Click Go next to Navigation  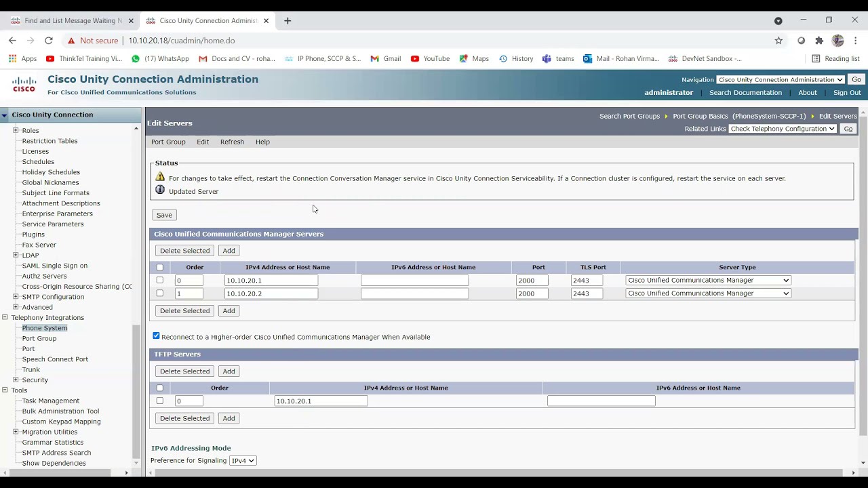[856, 79]
